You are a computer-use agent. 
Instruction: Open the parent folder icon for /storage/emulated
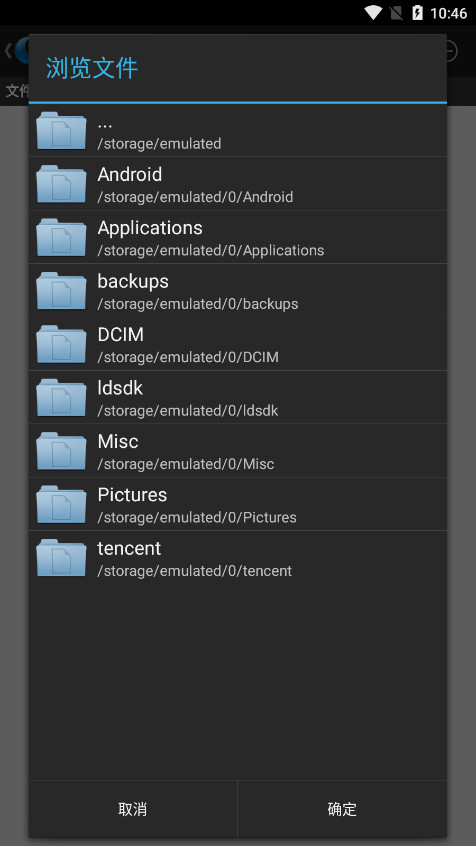(x=61, y=131)
